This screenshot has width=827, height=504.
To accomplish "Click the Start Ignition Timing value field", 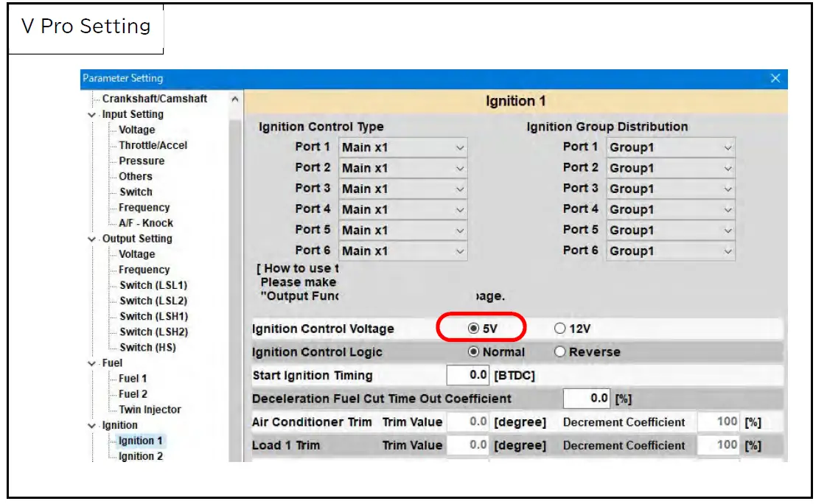I will click(x=468, y=375).
